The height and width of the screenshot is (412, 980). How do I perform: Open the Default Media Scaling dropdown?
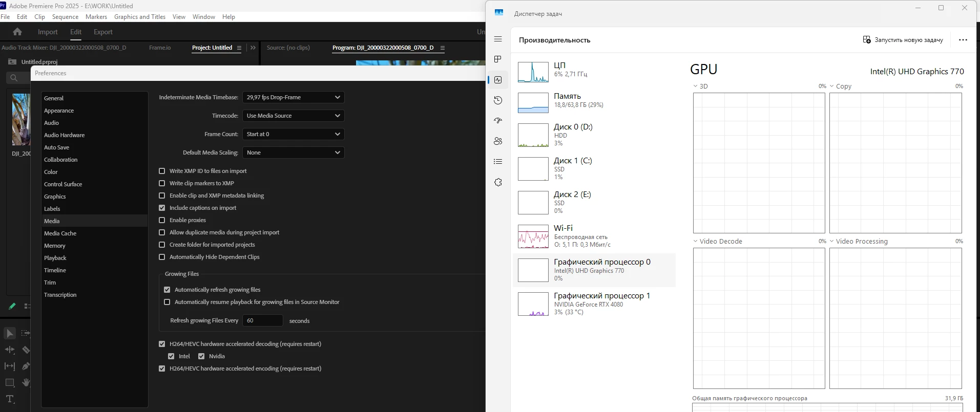click(294, 153)
